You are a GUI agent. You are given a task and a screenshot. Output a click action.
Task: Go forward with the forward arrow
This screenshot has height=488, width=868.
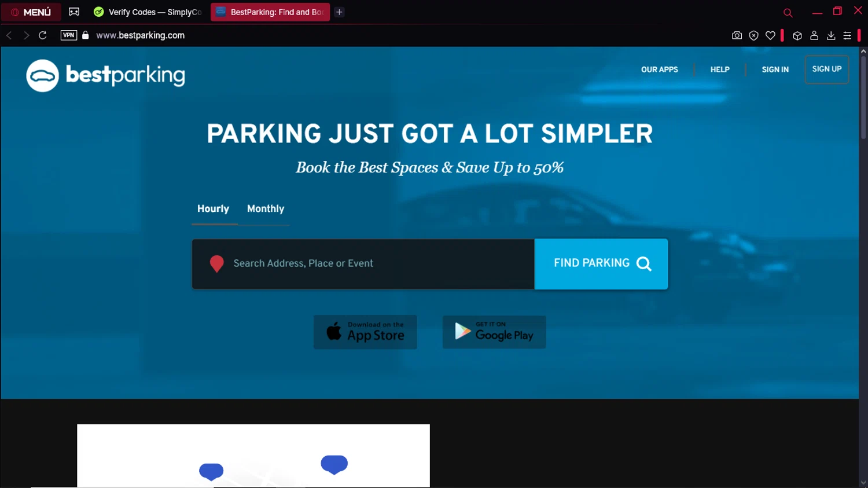point(26,35)
